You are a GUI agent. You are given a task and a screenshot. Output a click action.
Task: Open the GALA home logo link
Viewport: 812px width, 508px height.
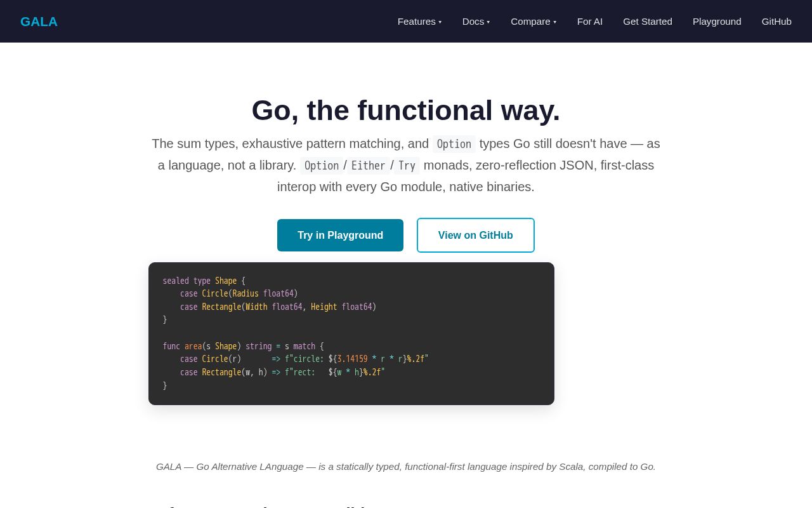(39, 22)
